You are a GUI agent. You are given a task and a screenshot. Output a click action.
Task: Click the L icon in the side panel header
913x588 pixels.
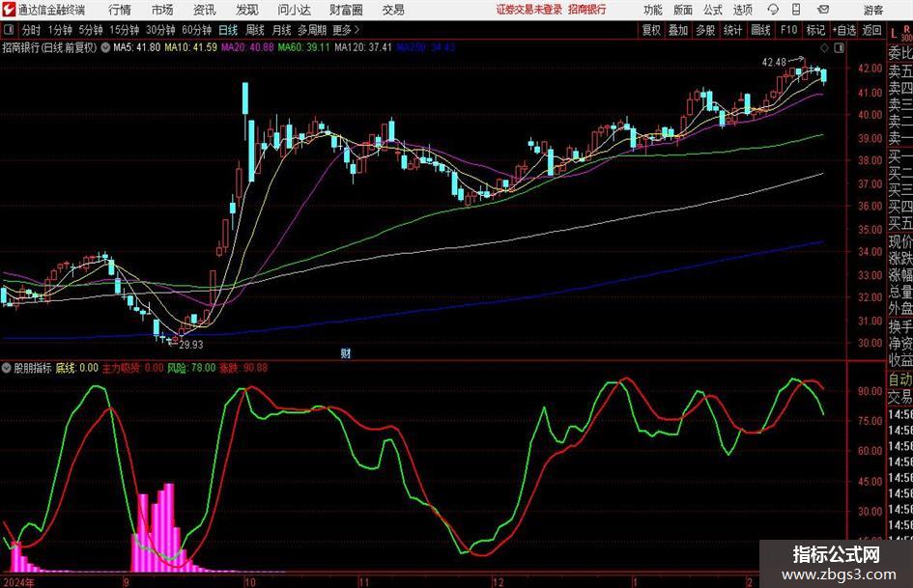coord(894,33)
